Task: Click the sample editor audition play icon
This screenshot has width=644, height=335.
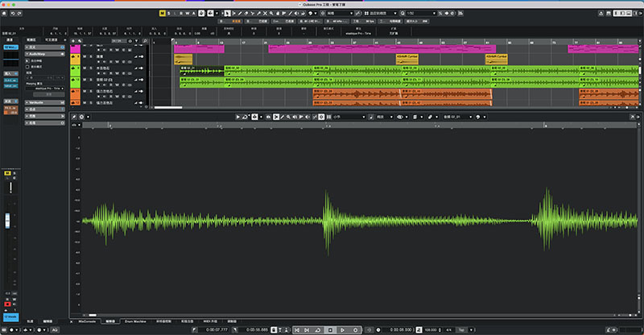Action: pyautogui.click(x=237, y=117)
